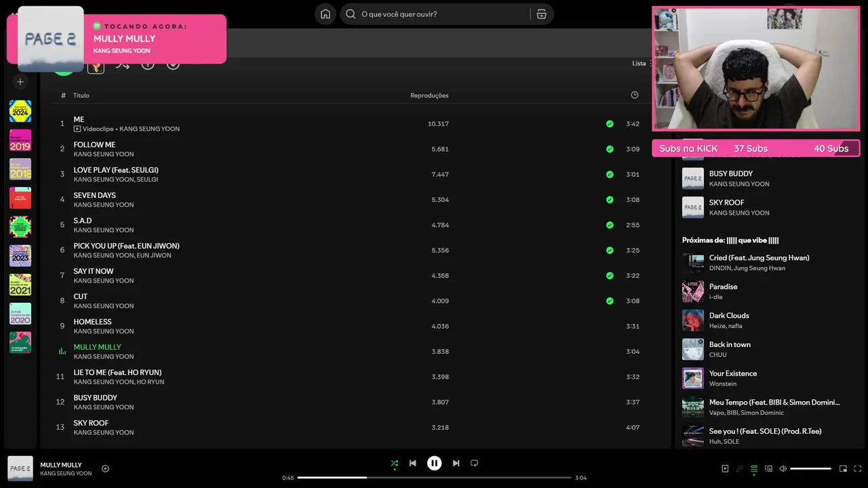Open the 2019 playlist in sidebar
Screen dimensions: 868x488
tap(20, 140)
